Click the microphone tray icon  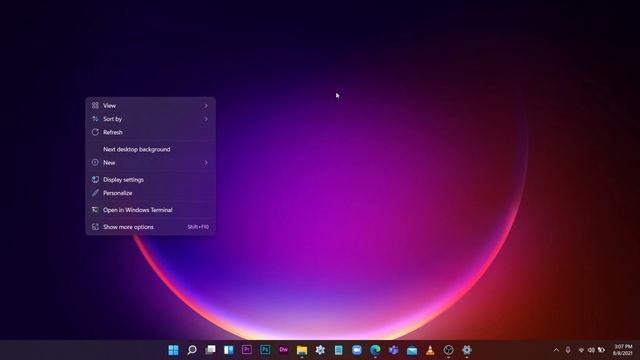tap(568, 350)
